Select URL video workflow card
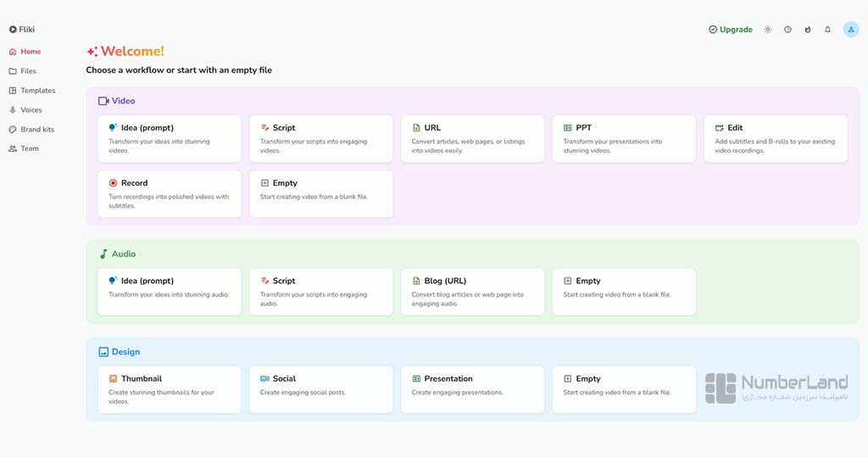Image resolution: width=868 pixels, height=457 pixels. pyautogui.click(x=472, y=138)
